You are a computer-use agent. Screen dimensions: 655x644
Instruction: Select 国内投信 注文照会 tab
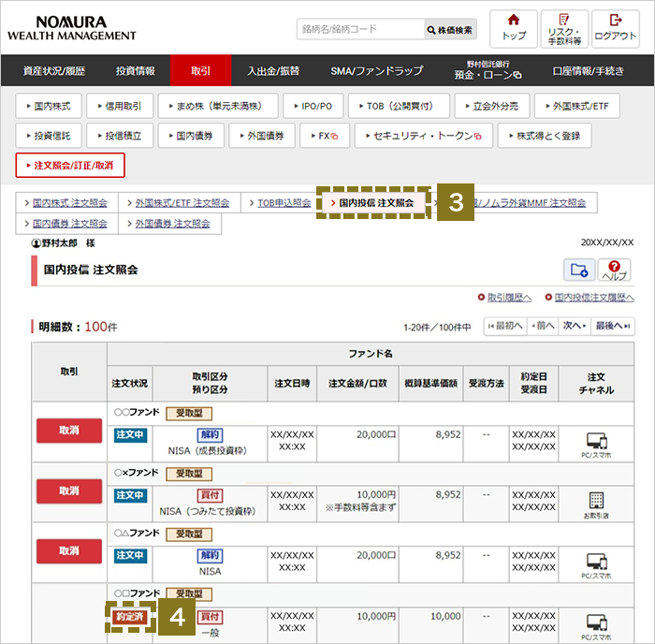click(x=373, y=203)
